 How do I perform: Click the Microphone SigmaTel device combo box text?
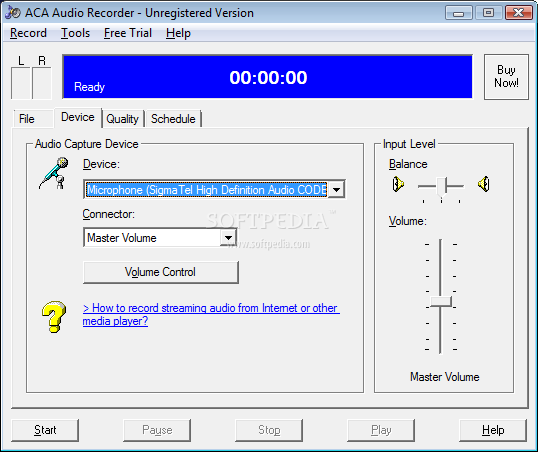pos(207,189)
